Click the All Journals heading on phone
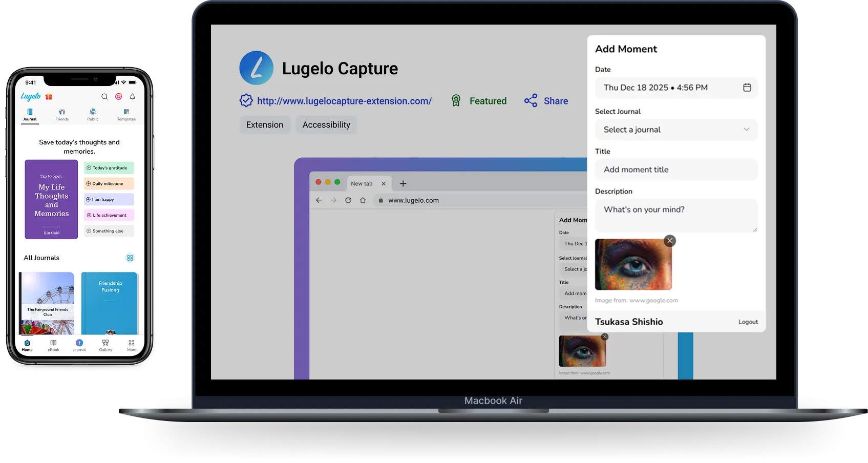This screenshot has width=868, height=463. [x=41, y=258]
